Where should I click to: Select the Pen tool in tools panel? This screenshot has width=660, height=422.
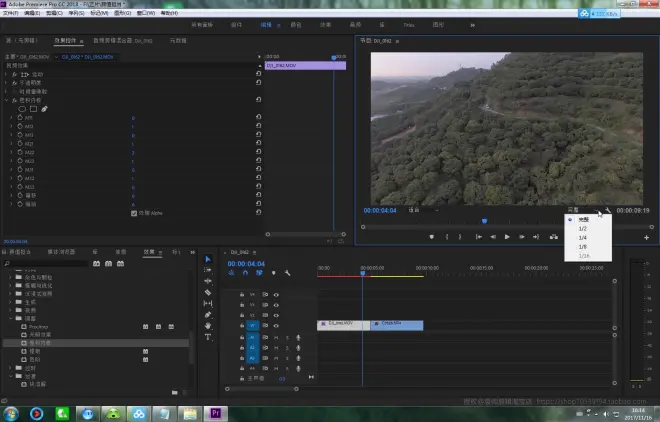tap(208, 314)
